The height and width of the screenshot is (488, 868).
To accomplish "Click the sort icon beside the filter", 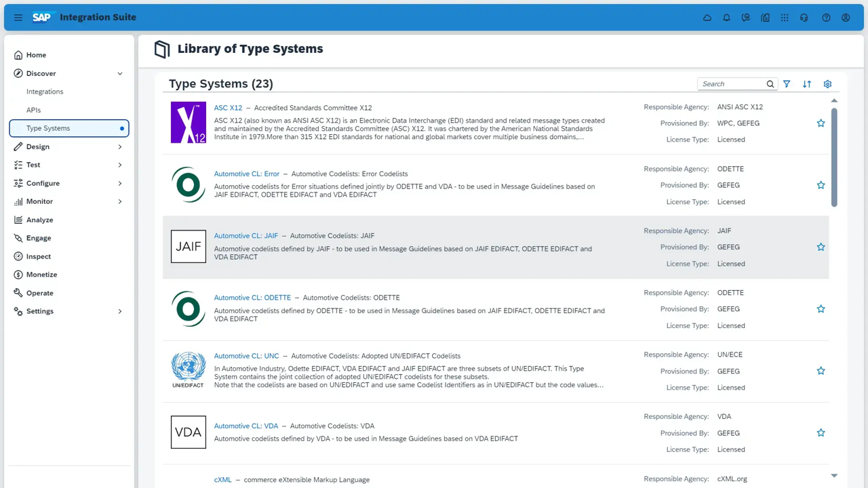I will pyautogui.click(x=807, y=84).
